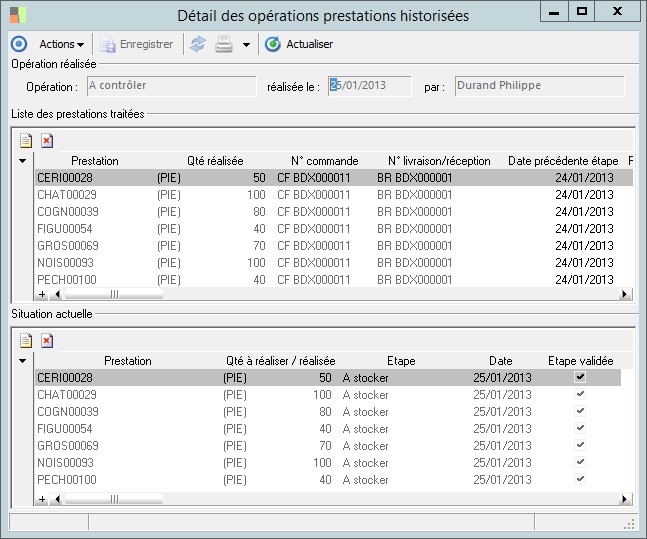Toggle Etape validée checkbox for CERI00028
Screen dimensions: 647x539
[x=580, y=378]
